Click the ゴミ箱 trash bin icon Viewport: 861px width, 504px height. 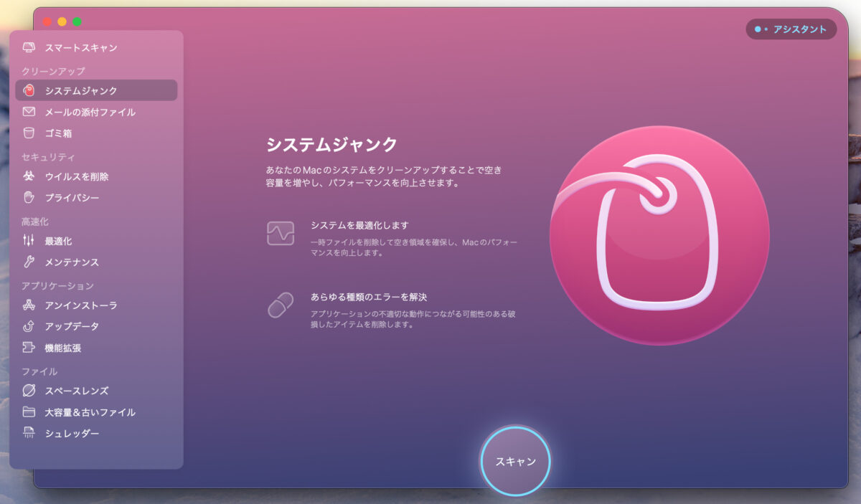(29, 133)
